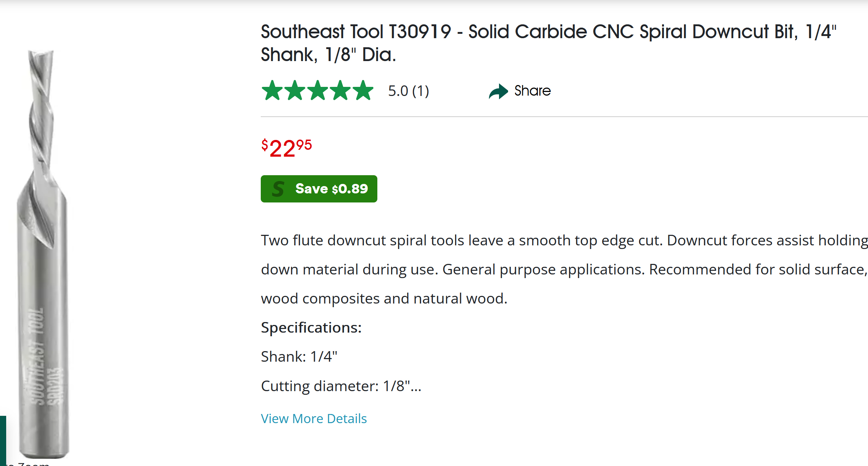This screenshot has width=868, height=466.
Task: Click the Cutting diameter: 1/8" line
Action: point(341,386)
